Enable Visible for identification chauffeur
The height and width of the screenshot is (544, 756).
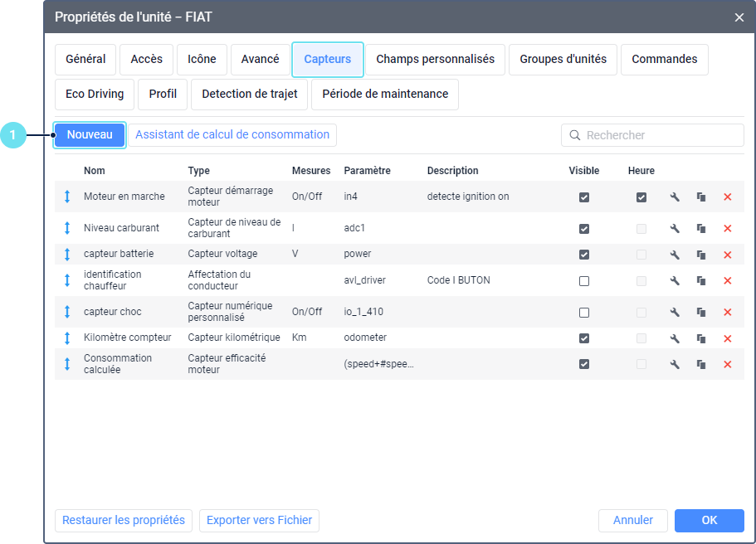point(584,281)
